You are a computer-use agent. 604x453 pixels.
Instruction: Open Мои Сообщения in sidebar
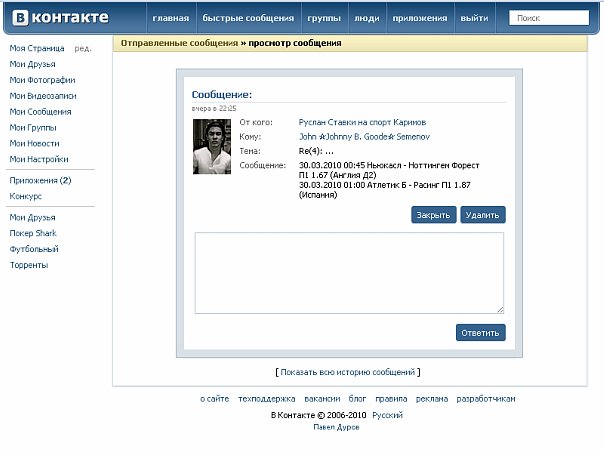point(40,112)
